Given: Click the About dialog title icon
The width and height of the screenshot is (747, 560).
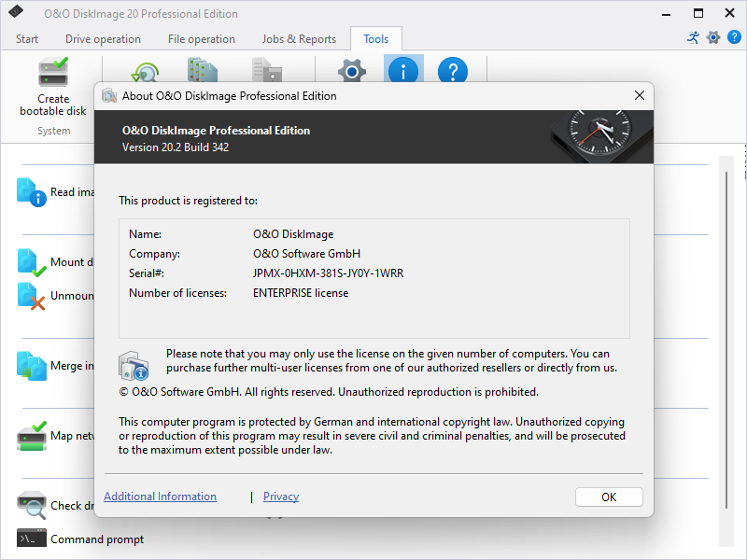Looking at the screenshot, I should coord(109,96).
